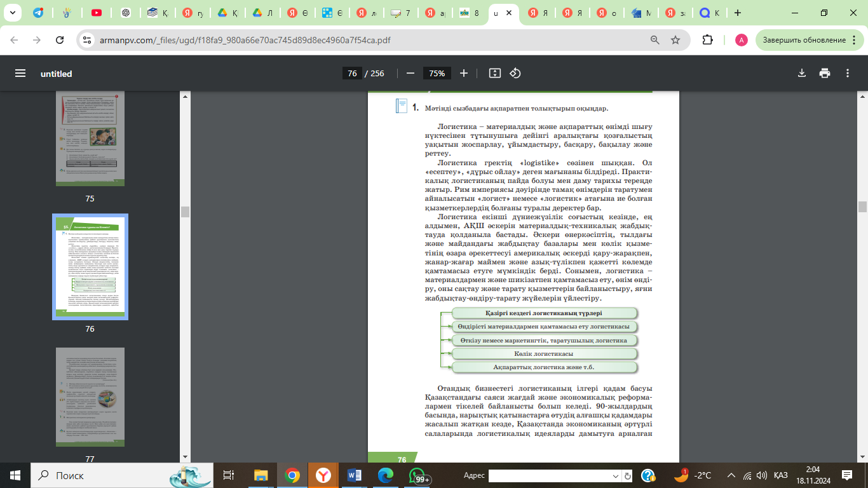Edit the zoom percentage field

point(437,73)
